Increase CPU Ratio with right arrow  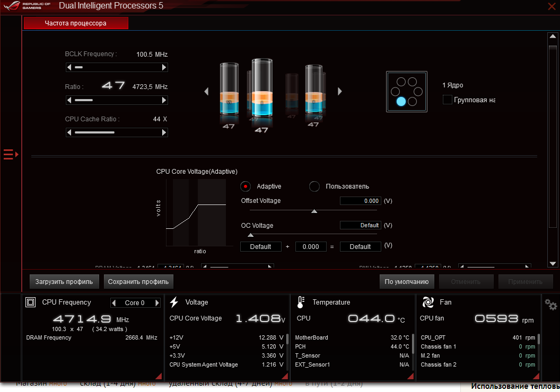point(164,100)
